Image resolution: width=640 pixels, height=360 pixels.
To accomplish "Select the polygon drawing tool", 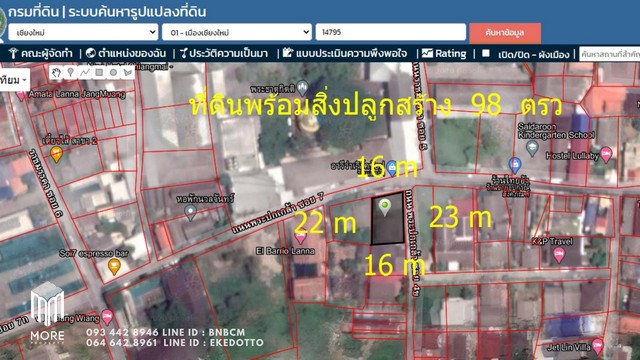I will coord(128,73).
